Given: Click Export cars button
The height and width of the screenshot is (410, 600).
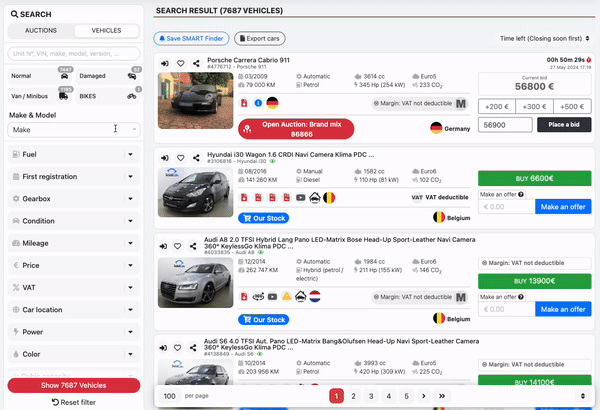Looking at the screenshot, I should [x=260, y=38].
